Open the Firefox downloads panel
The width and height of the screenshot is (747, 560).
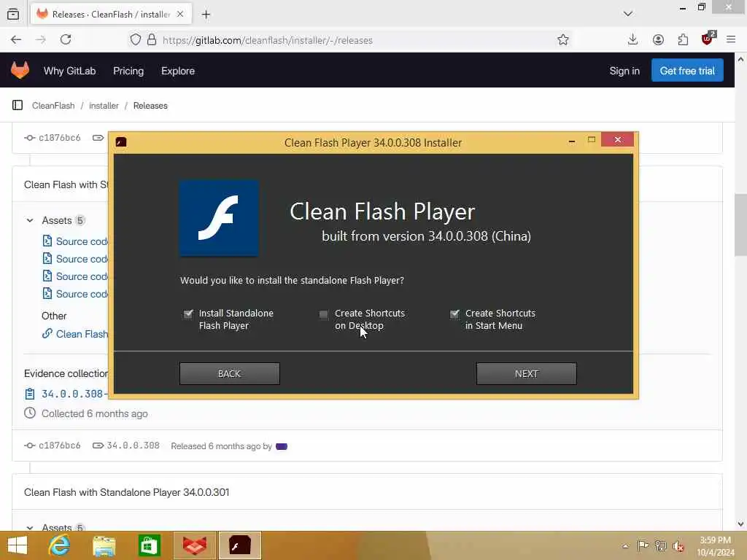click(632, 39)
